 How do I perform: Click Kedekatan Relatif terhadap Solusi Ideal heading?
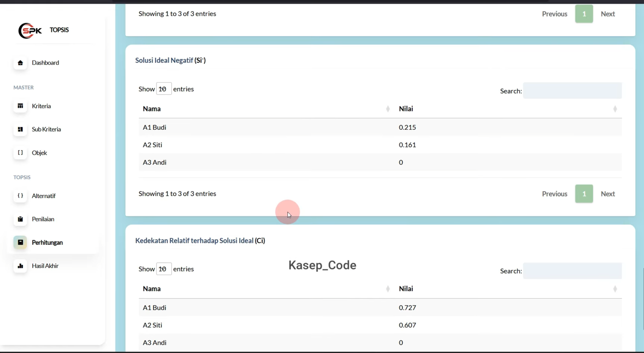click(x=200, y=241)
